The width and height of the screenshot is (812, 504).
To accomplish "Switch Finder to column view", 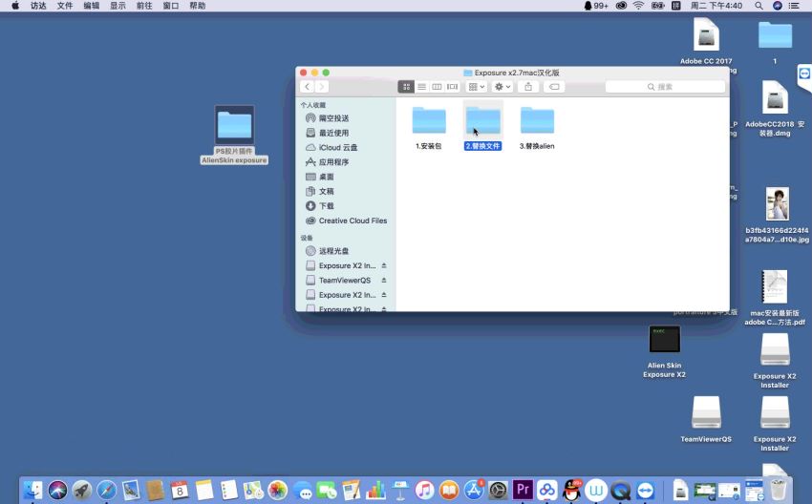I will click(437, 87).
